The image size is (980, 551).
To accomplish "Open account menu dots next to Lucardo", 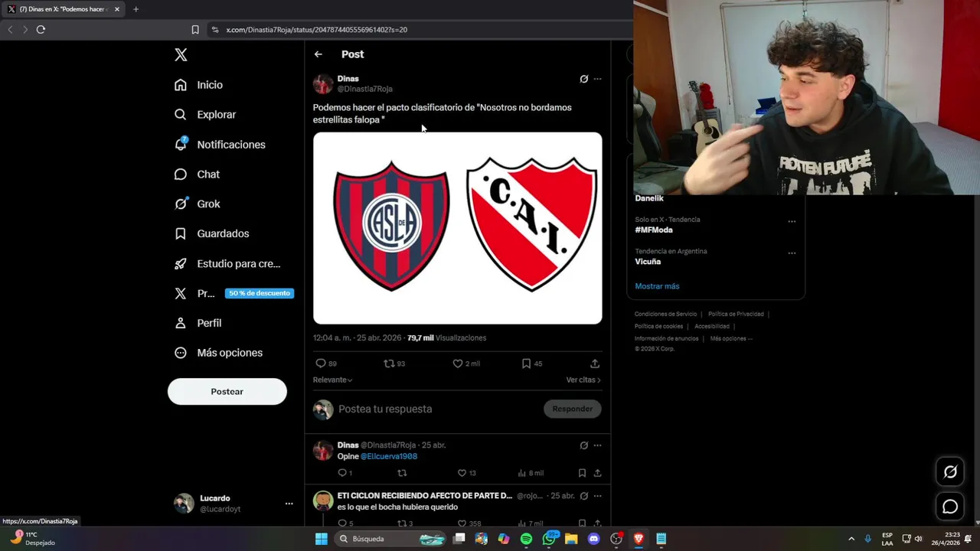I will [x=289, y=504].
